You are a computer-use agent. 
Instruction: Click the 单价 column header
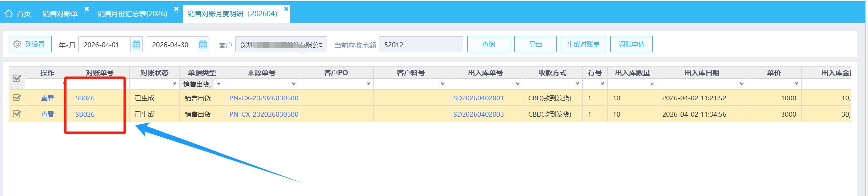click(774, 73)
